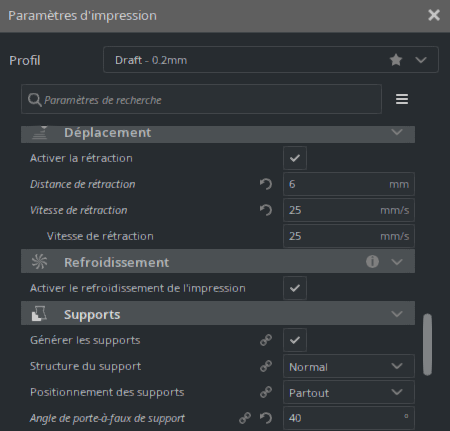Click the indented Vitesse de rétraction sub-setting field
Image resolution: width=450 pixels, height=431 pixels.
pyautogui.click(x=349, y=236)
